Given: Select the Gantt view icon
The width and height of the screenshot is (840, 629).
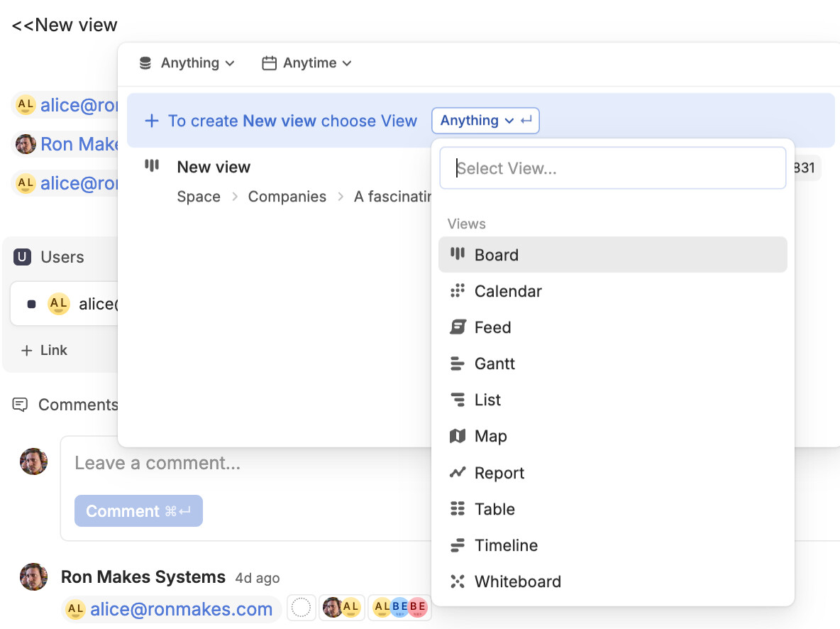Looking at the screenshot, I should pos(458,363).
